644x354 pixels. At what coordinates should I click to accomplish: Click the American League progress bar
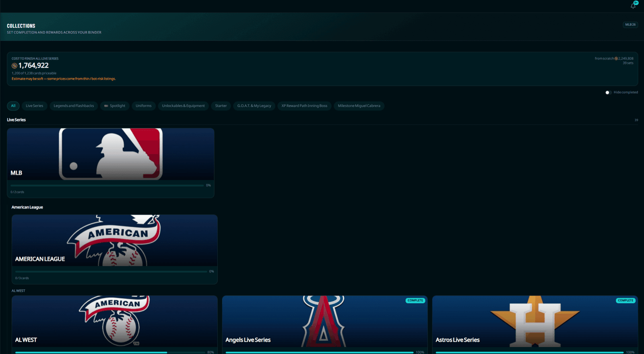(111, 272)
